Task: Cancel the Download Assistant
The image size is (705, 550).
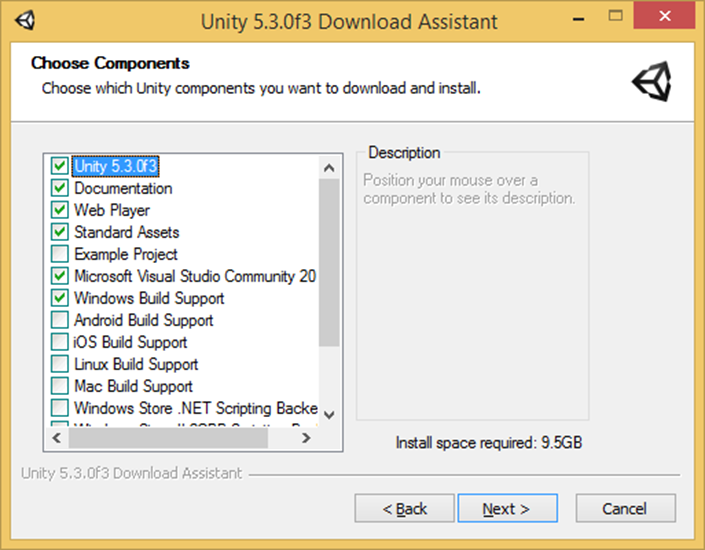Action: [625, 509]
